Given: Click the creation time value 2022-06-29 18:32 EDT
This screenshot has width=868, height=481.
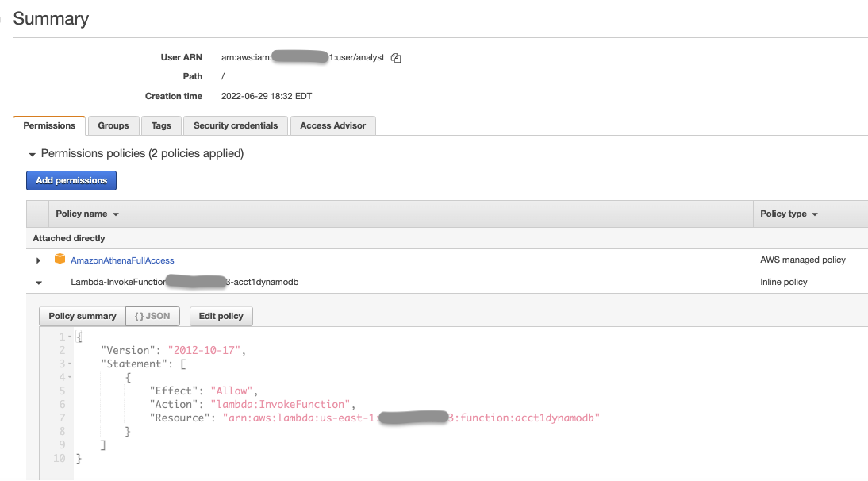Looking at the screenshot, I should point(267,96).
